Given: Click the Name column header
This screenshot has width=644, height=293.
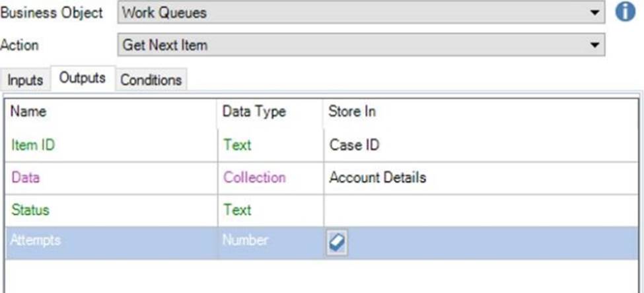Looking at the screenshot, I should (x=111, y=112).
